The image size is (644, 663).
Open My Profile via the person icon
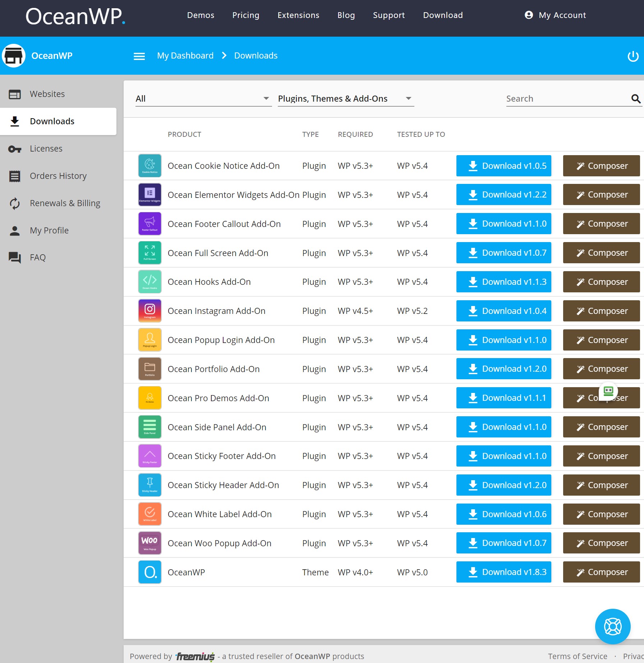pos(14,230)
